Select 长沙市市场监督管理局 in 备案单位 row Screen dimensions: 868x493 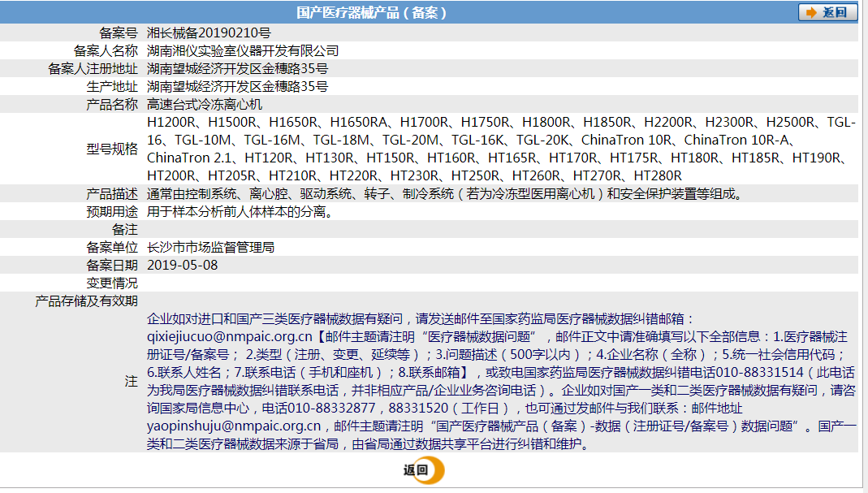pos(211,246)
